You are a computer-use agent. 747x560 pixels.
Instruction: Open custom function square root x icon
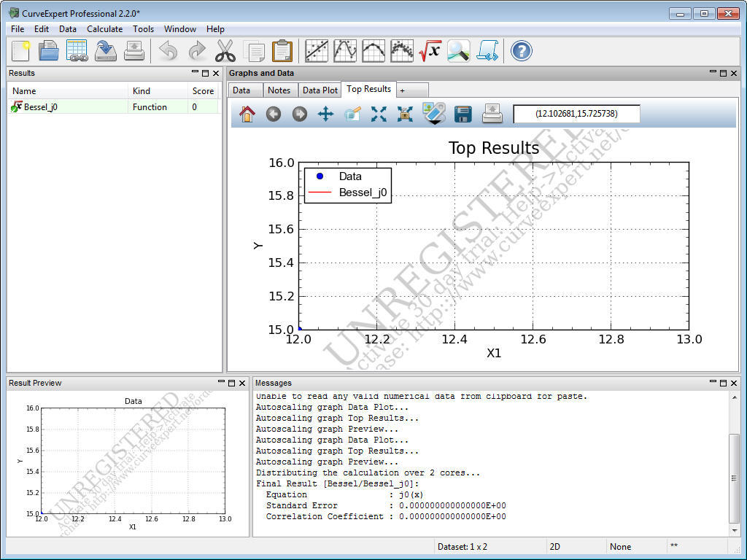point(430,51)
